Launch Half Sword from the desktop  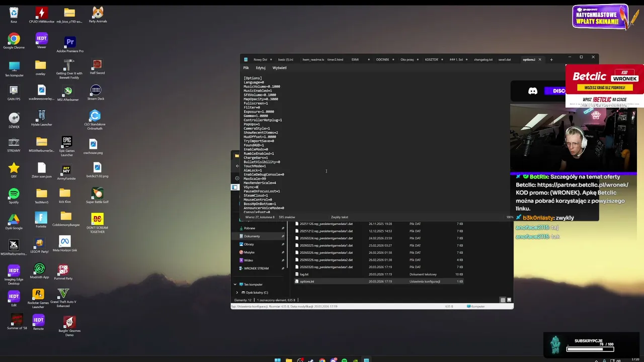pyautogui.click(x=97, y=67)
